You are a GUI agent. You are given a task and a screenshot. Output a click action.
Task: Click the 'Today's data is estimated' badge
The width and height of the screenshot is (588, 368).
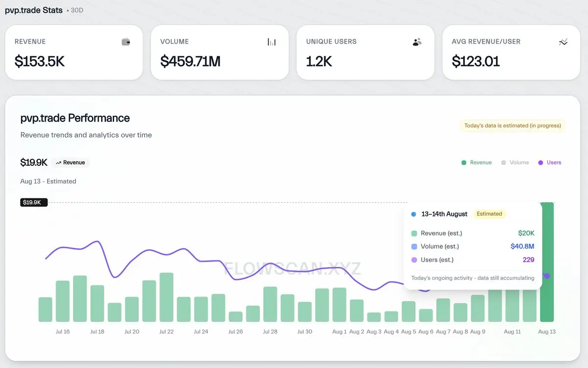click(513, 126)
